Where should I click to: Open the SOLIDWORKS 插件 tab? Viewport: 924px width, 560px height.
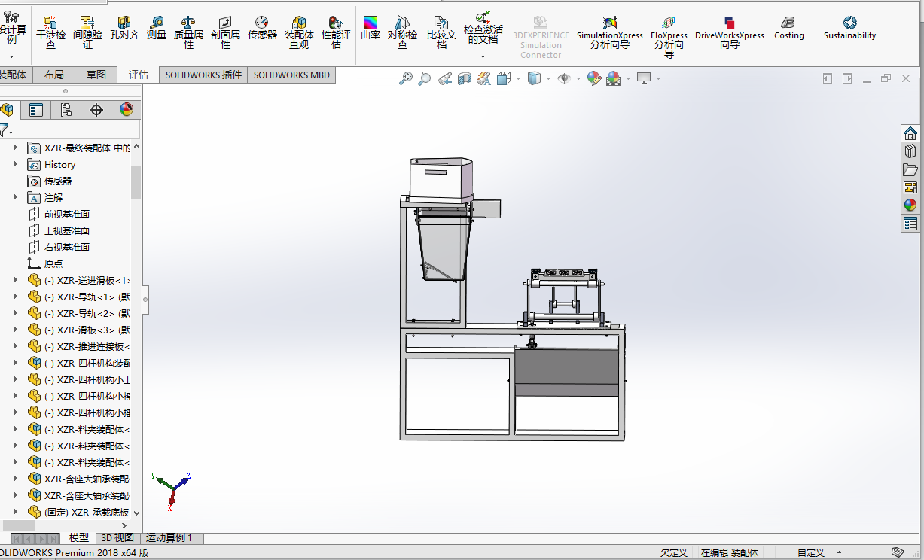coord(203,75)
